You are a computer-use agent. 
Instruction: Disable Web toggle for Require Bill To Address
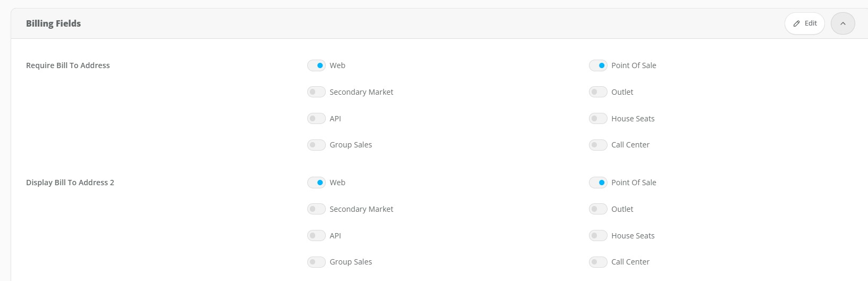(316, 65)
